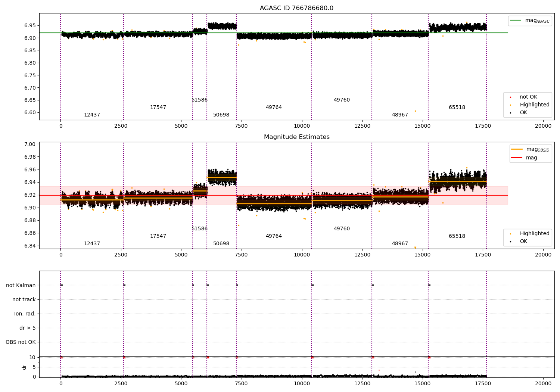Click obsid label 49760 in Magnitude Estimates plot
This screenshot has height=392, width=560.
342,229
